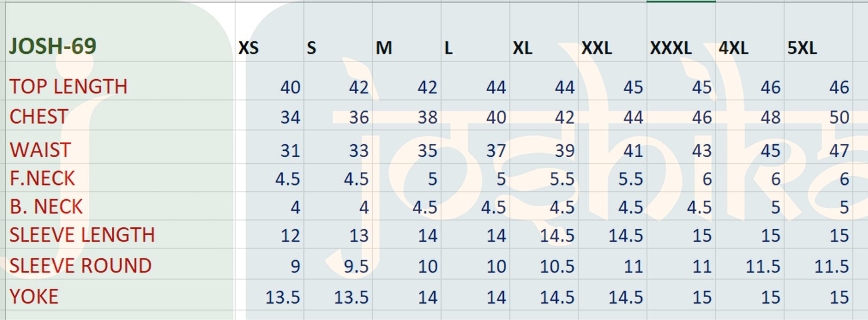Select the B. NECK row label

46,207
